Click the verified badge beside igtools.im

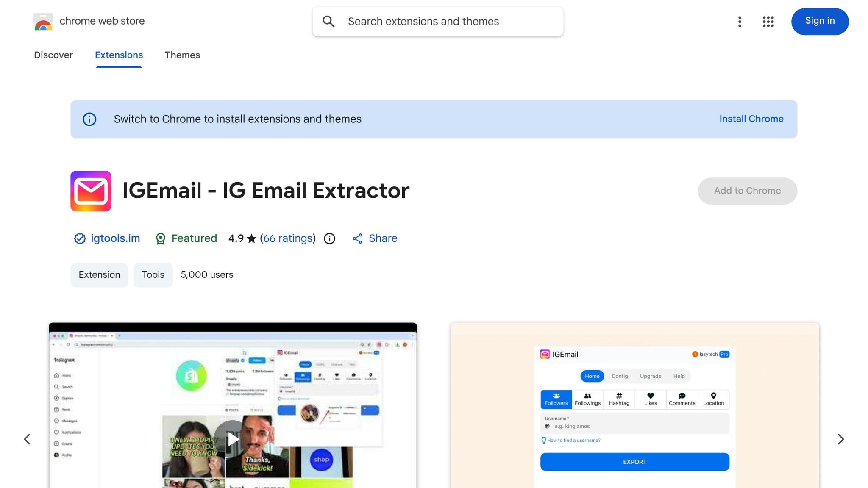80,238
